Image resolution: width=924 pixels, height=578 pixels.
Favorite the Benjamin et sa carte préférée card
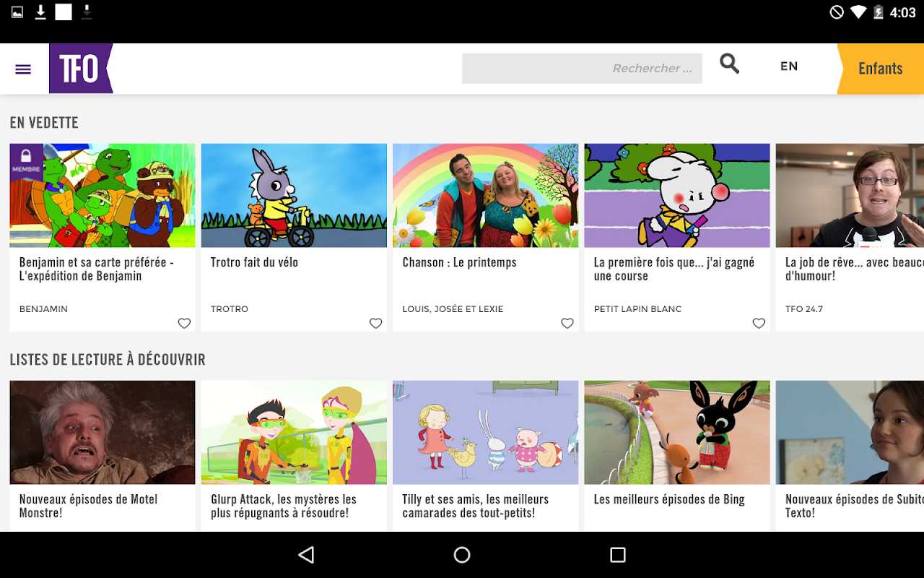point(184,323)
